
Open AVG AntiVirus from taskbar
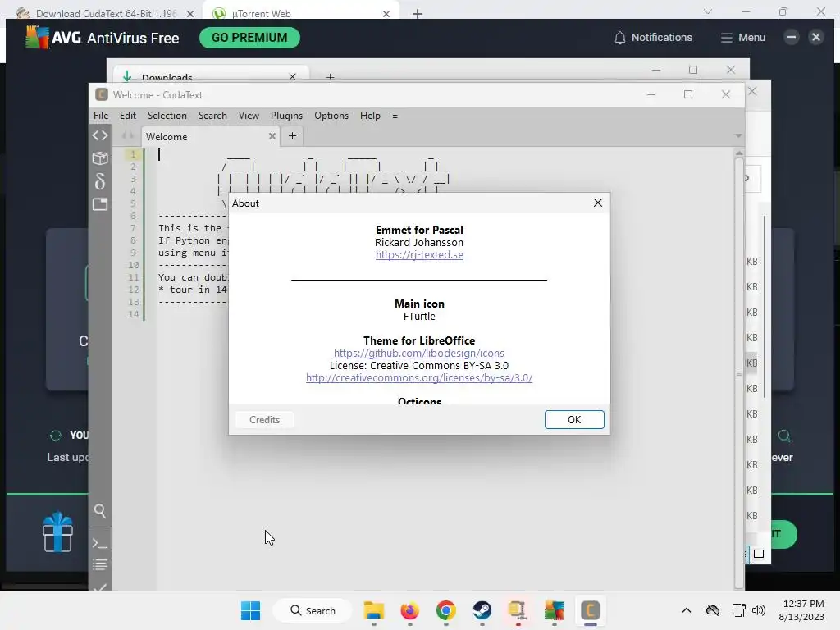(x=555, y=610)
